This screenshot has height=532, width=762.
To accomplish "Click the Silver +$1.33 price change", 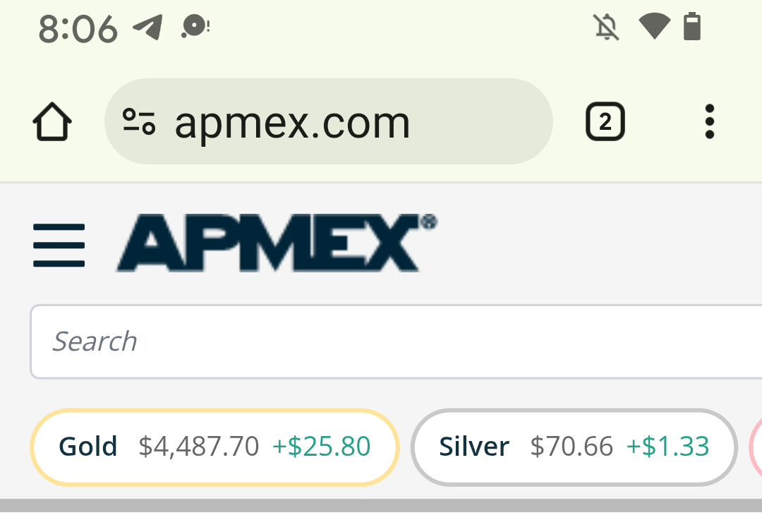I will coord(668,447).
